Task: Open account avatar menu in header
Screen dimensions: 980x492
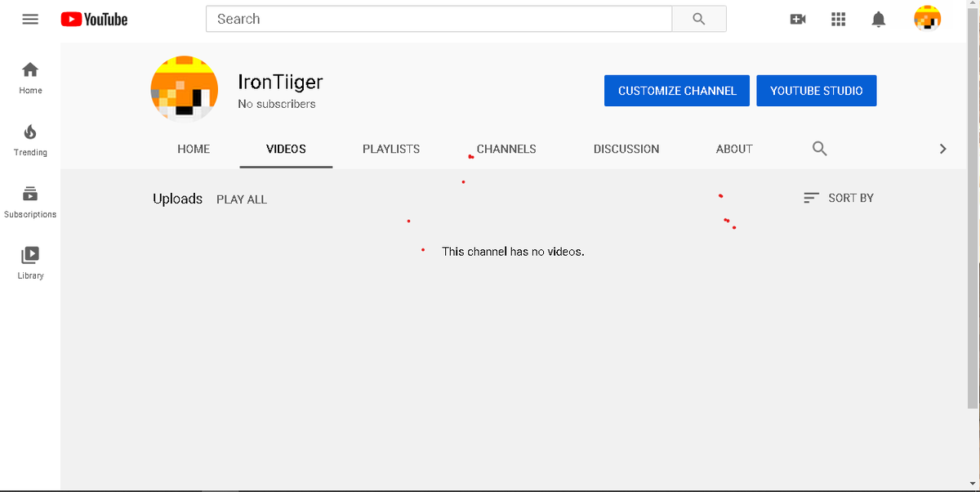Action: [x=927, y=18]
